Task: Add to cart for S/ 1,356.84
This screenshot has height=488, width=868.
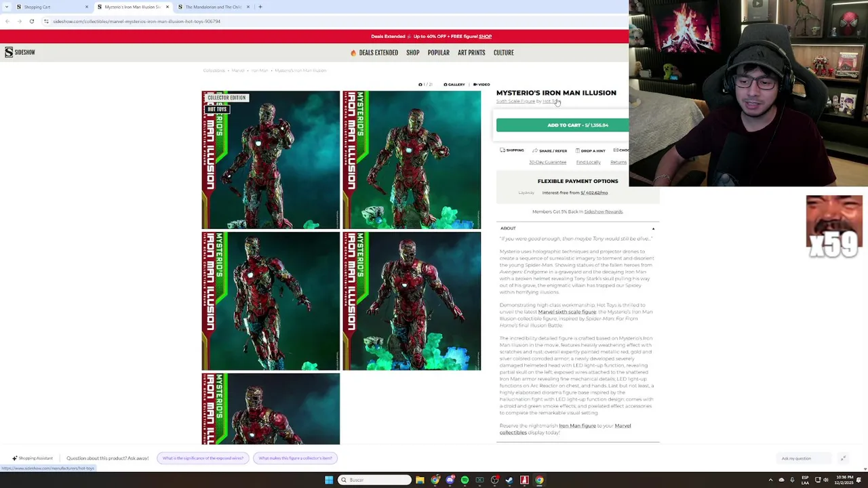Action: click(562, 125)
